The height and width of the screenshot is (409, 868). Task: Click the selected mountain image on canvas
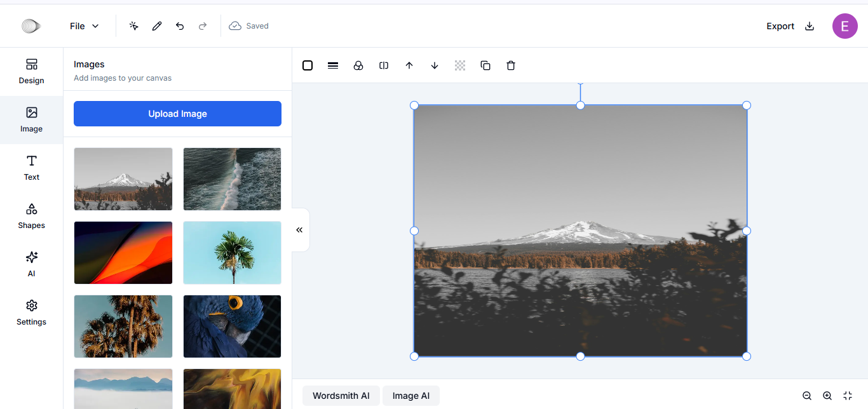coord(580,231)
